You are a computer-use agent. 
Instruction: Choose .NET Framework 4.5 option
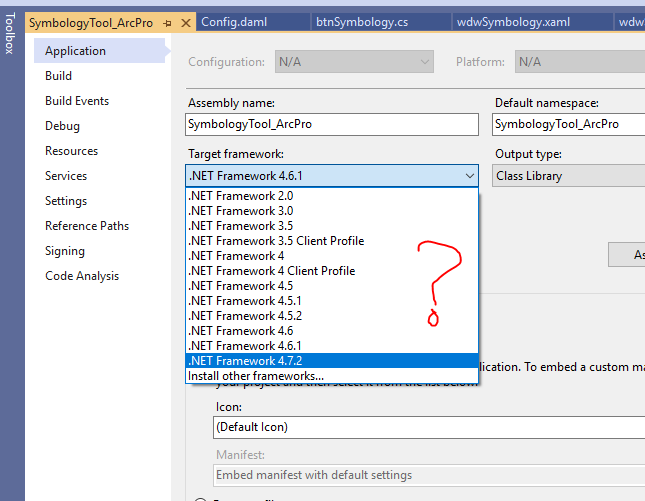(x=332, y=286)
